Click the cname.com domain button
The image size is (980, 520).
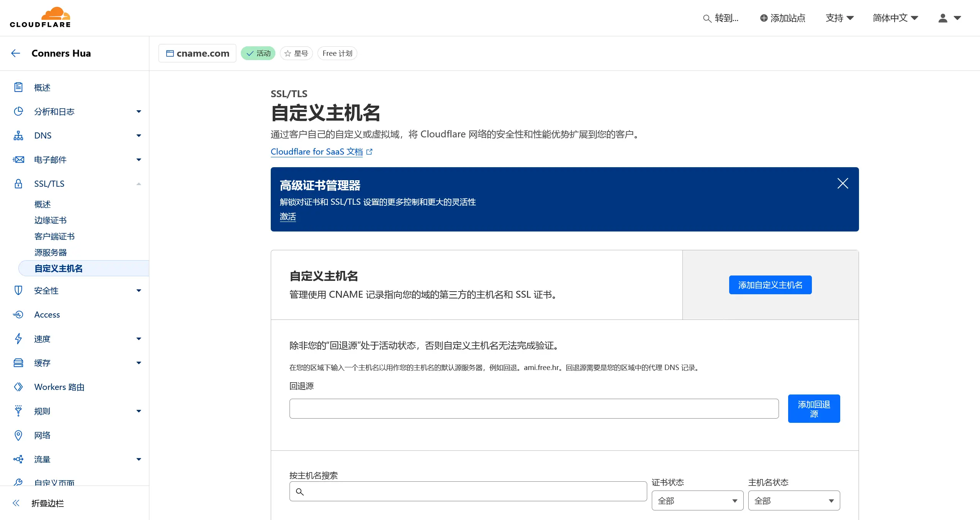point(197,53)
